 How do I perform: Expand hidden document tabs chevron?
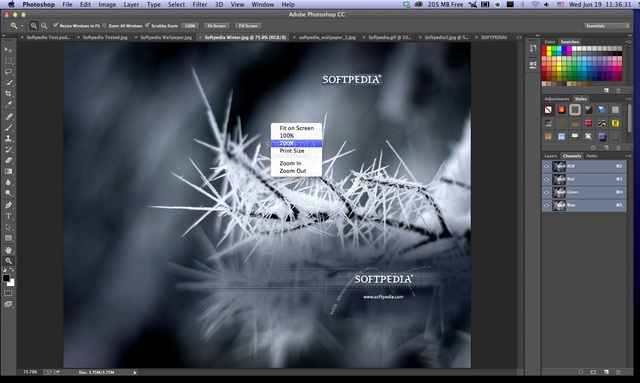[x=519, y=37]
